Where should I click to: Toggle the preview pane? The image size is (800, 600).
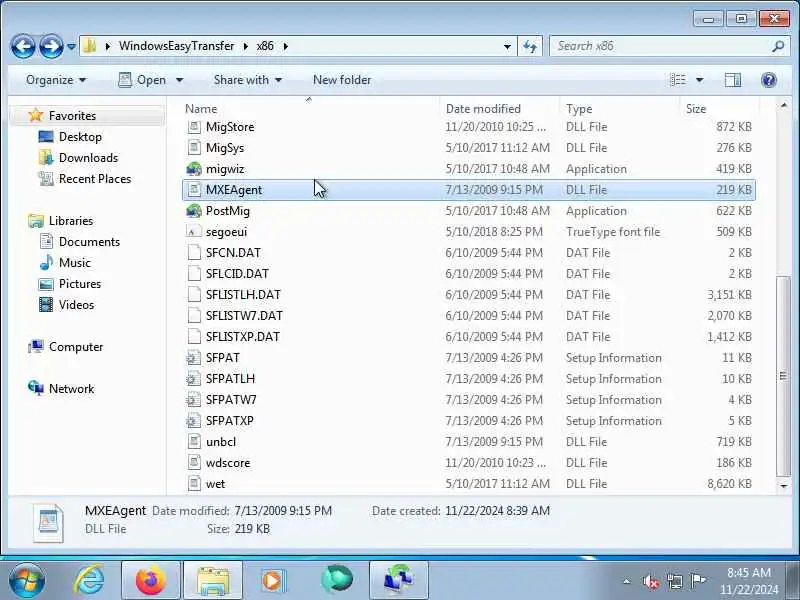[x=733, y=80]
